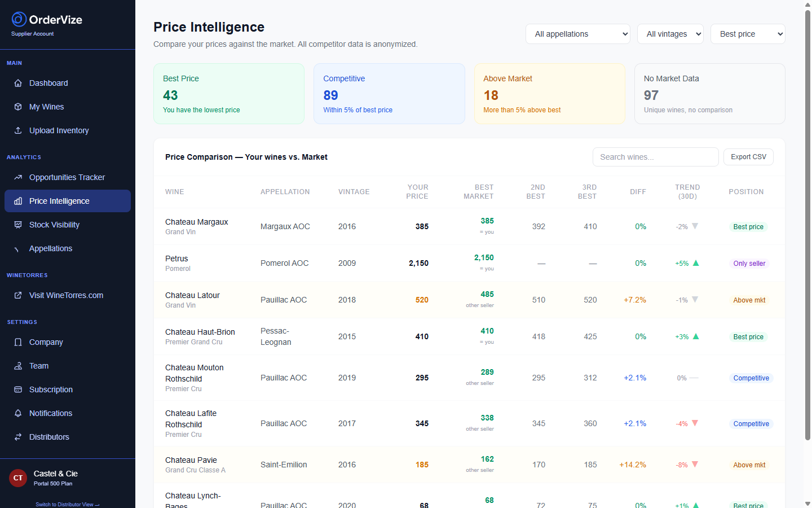Click Switch to Distributor View link
Screen dimensions: 812x508
click(x=67, y=505)
